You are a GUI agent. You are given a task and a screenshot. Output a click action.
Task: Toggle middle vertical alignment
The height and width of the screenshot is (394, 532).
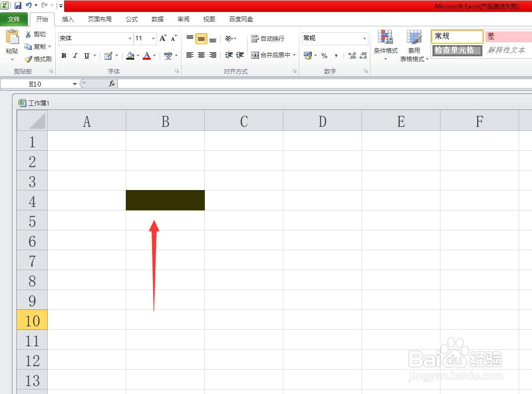(201, 39)
